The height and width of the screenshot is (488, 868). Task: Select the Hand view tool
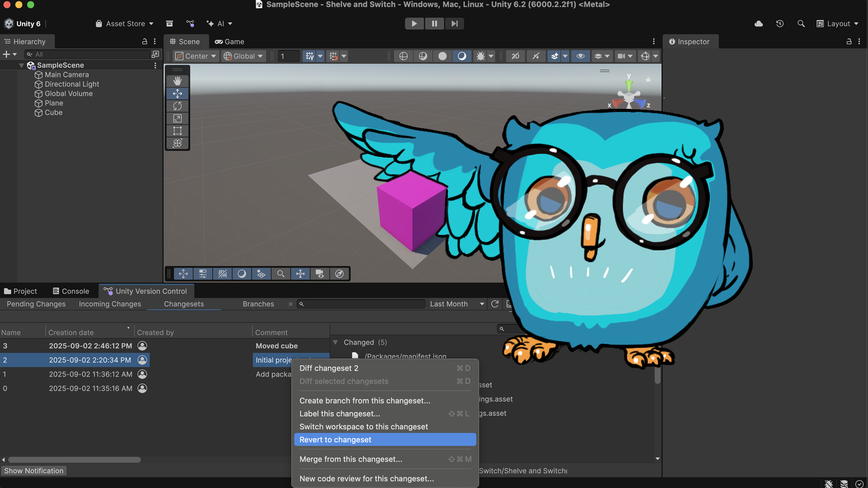click(177, 81)
